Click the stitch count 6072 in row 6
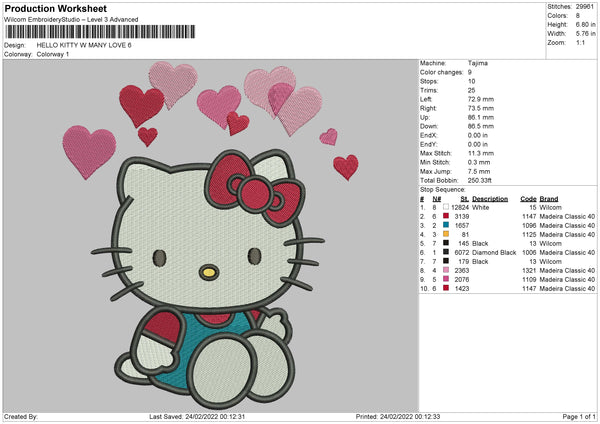 pyautogui.click(x=462, y=253)
